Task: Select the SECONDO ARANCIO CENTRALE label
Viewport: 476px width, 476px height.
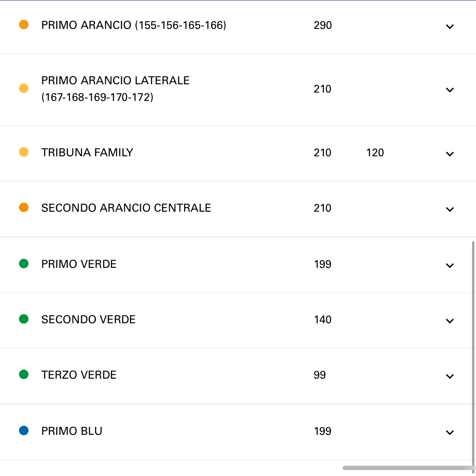Action: coord(126,208)
